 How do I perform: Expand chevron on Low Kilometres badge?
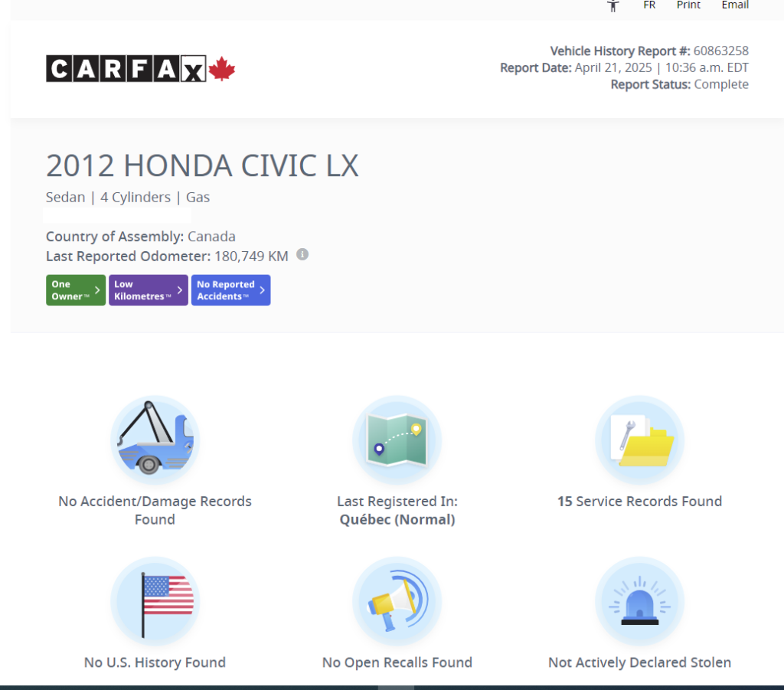180,290
